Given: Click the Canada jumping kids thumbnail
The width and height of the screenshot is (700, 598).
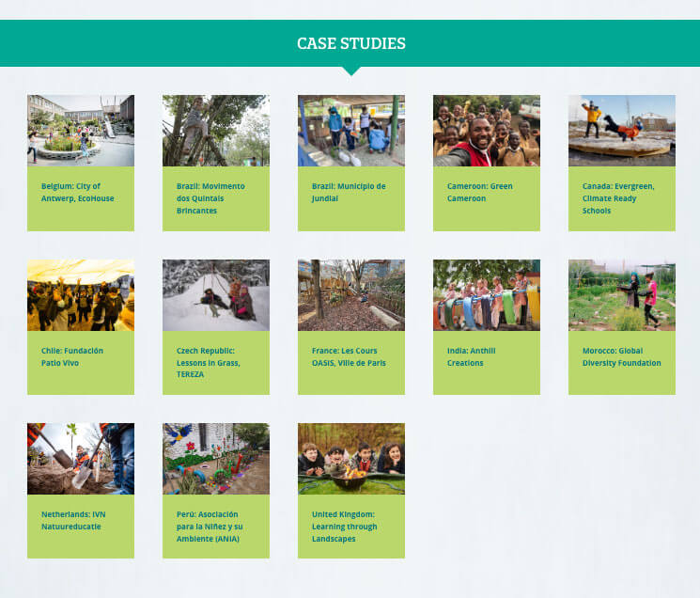Looking at the screenshot, I should pos(622,131).
